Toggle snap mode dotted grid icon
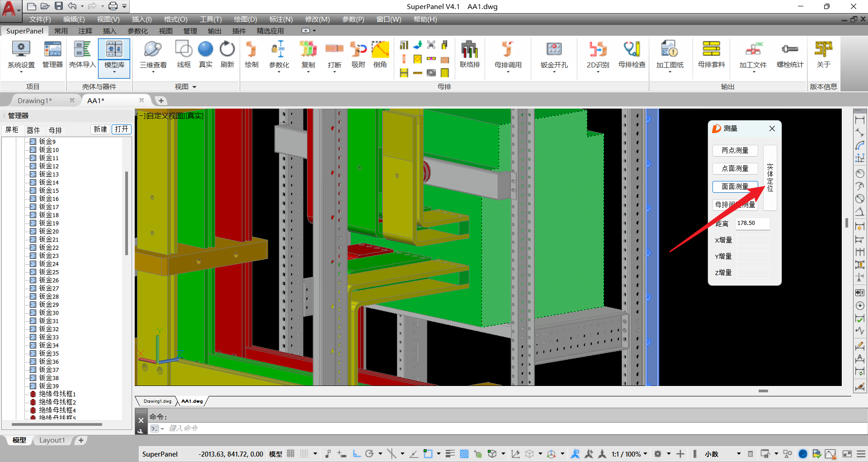 pyautogui.click(x=304, y=453)
